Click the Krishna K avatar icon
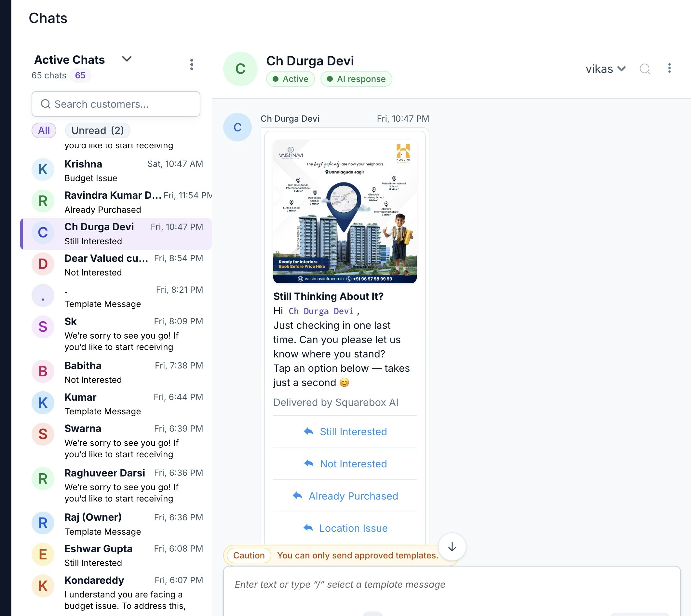The image size is (691, 616). (x=43, y=169)
